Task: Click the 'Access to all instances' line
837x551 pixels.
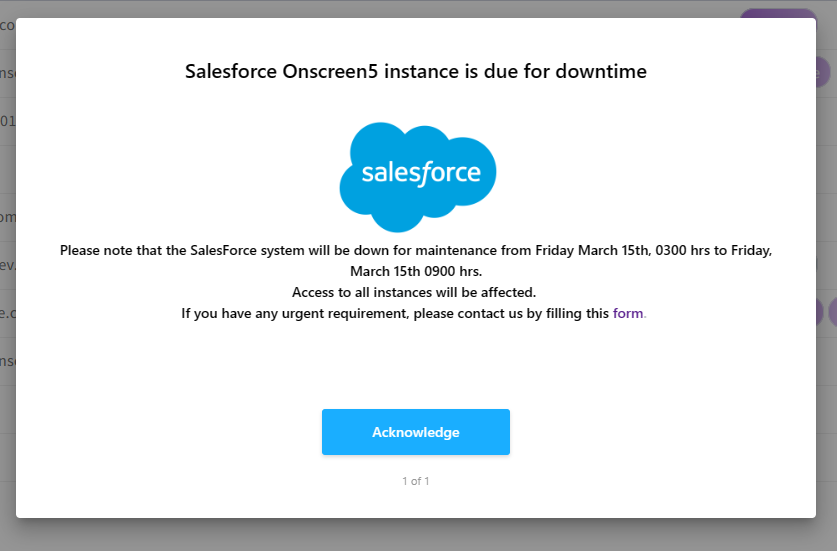Action: [x=414, y=292]
